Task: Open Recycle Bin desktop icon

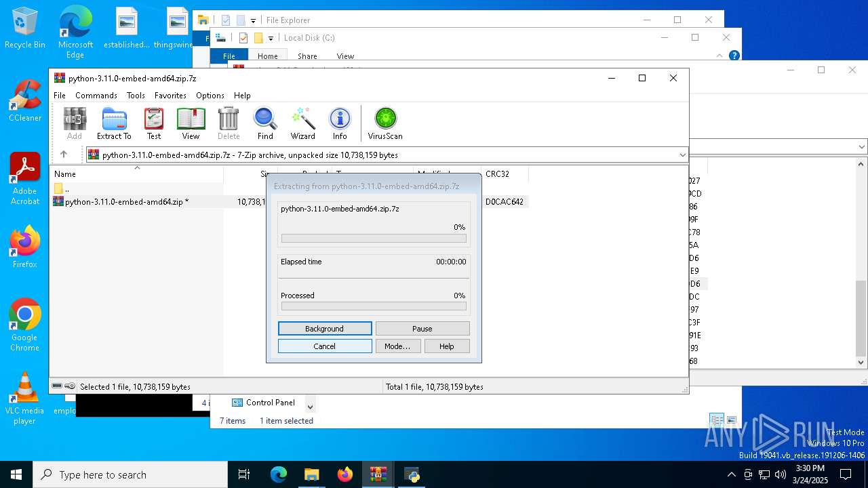Action: coord(25,28)
